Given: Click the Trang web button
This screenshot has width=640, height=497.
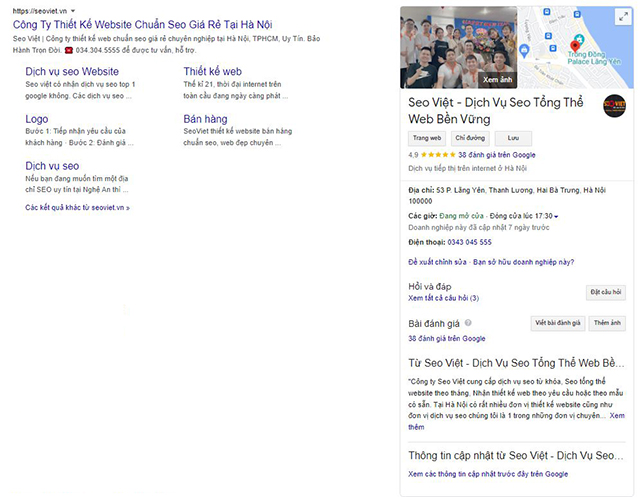Looking at the screenshot, I should 427,138.
